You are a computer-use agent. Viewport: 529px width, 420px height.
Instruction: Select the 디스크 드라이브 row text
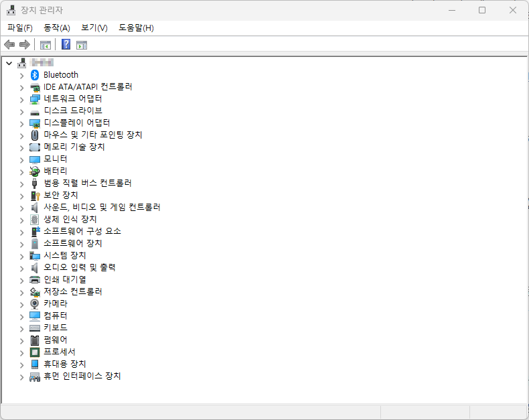(x=73, y=111)
